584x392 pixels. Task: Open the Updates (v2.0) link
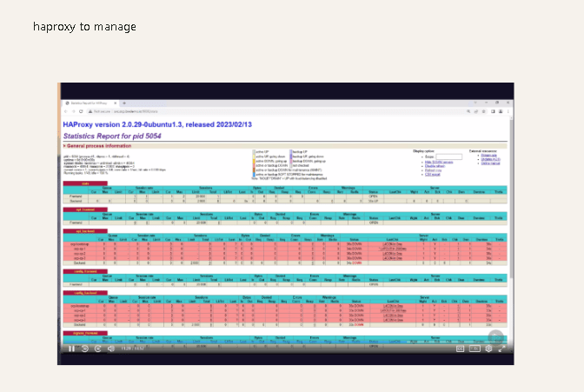pos(490,159)
